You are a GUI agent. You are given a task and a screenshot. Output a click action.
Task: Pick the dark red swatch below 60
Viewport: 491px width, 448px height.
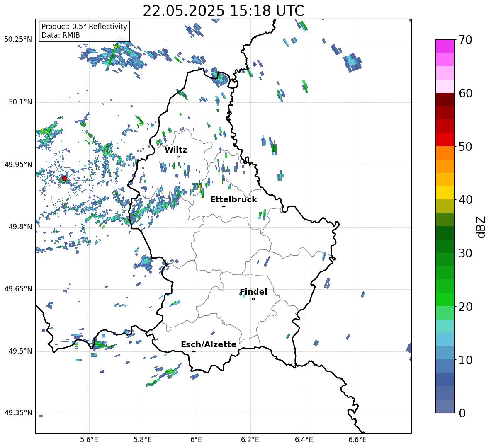pyautogui.click(x=445, y=99)
